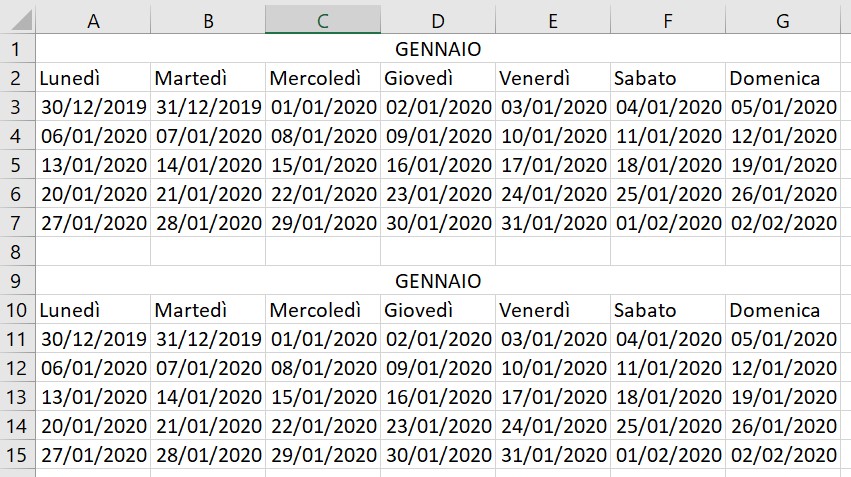Select column A header
The height and width of the screenshot is (477, 851).
tap(93, 19)
